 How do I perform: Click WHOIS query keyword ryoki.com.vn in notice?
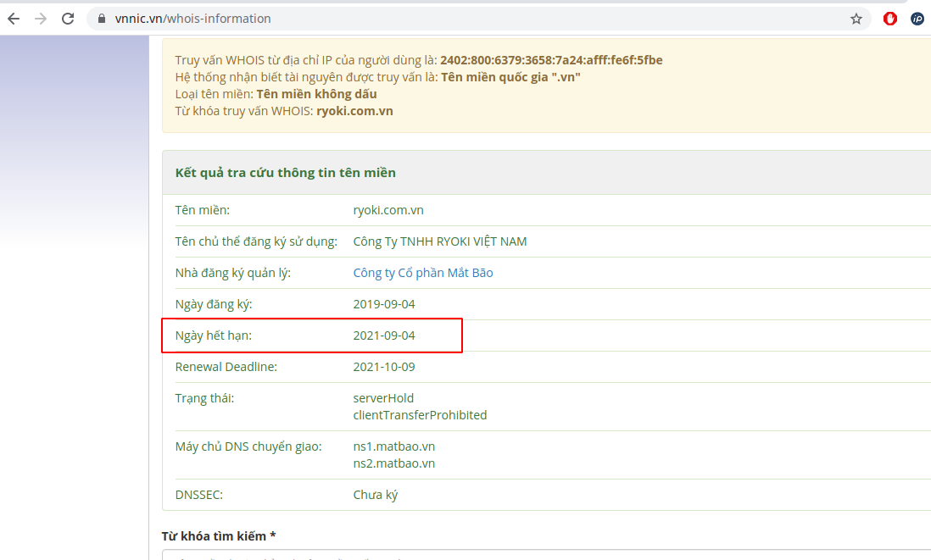[x=354, y=111]
